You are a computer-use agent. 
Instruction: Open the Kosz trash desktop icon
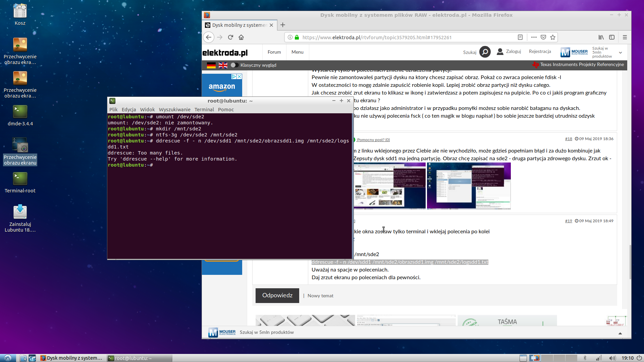coord(20,14)
